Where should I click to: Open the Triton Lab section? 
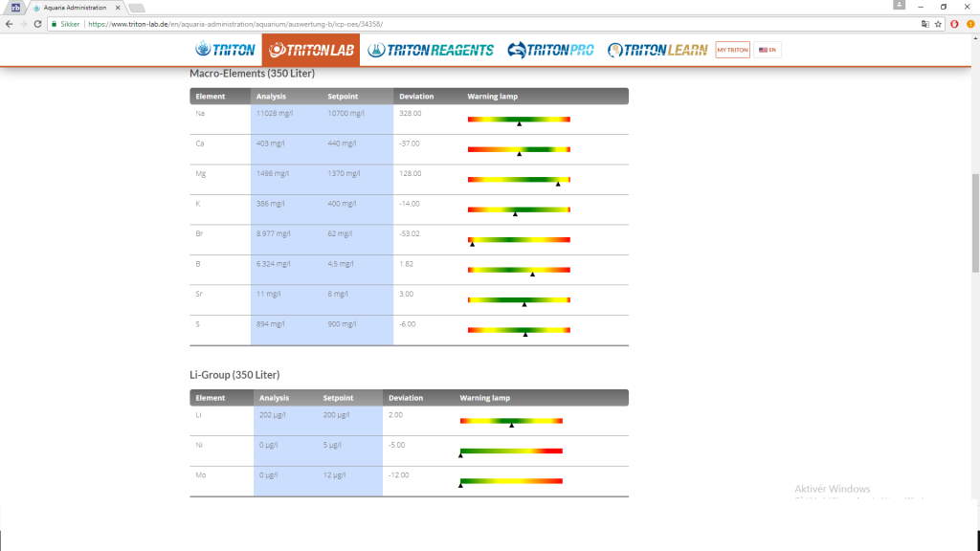tap(311, 50)
